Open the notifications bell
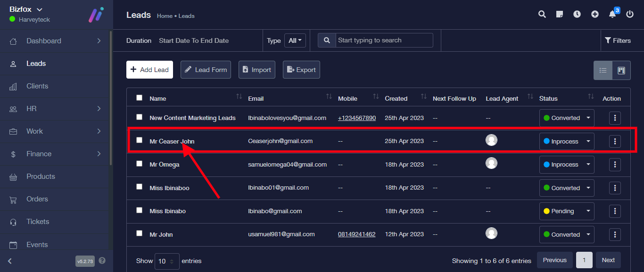 612,15
